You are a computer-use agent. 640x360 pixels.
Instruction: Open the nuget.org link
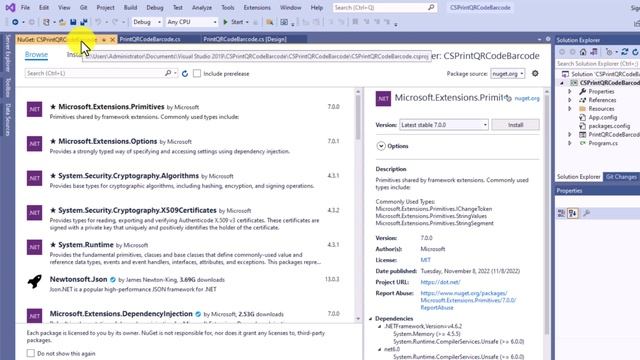[527, 98]
